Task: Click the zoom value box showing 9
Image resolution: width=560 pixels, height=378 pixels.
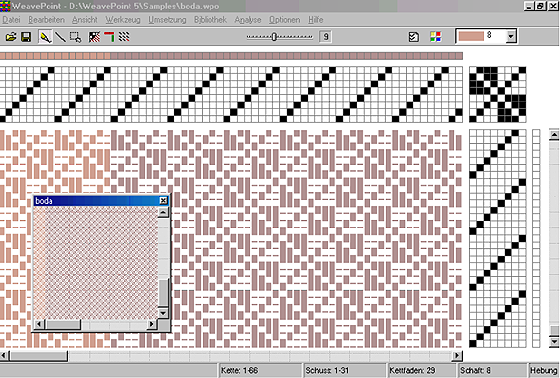Action: coord(325,36)
